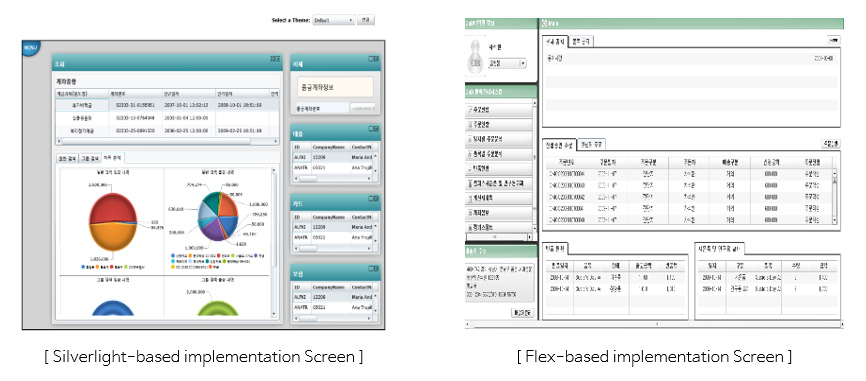The width and height of the screenshot is (866, 381).
Task: Click the sixth long item in left menu list
Action: point(499,183)
